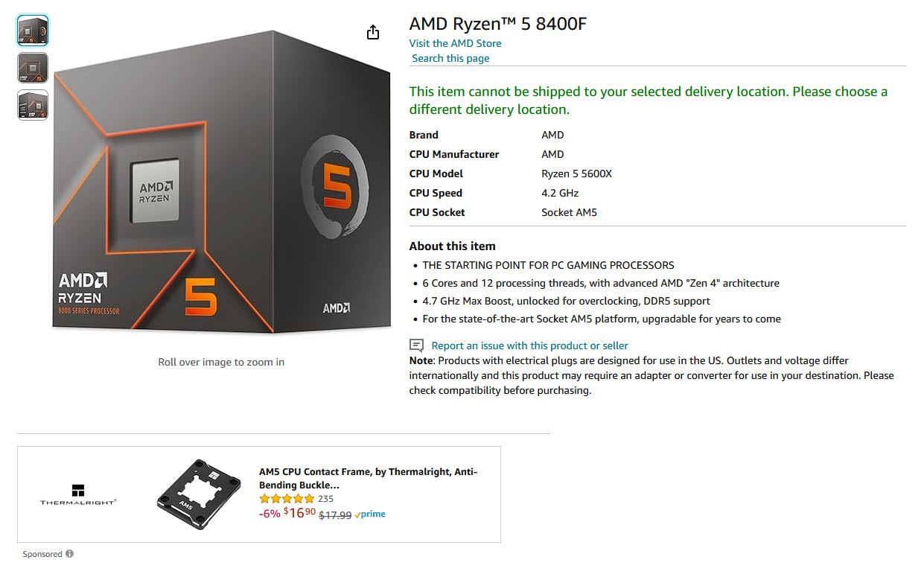Click the five-star rating in the ad
This screenshot has height=583, width=924.
click(x=287, y=499)
